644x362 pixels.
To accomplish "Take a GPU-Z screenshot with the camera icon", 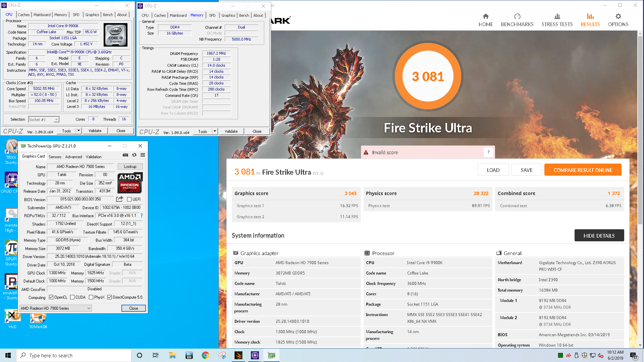I will click(125, 155).
